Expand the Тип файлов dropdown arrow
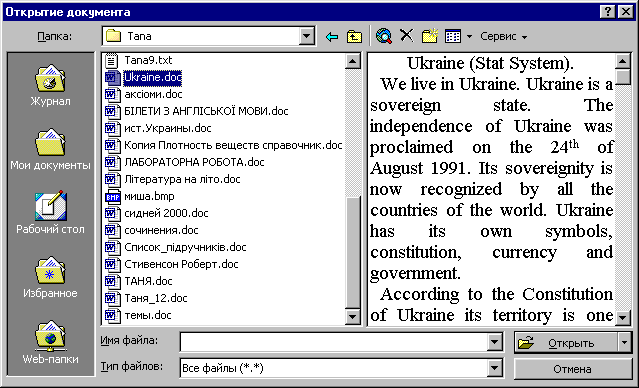Screen dimensions: 639x388 (494, 368)
